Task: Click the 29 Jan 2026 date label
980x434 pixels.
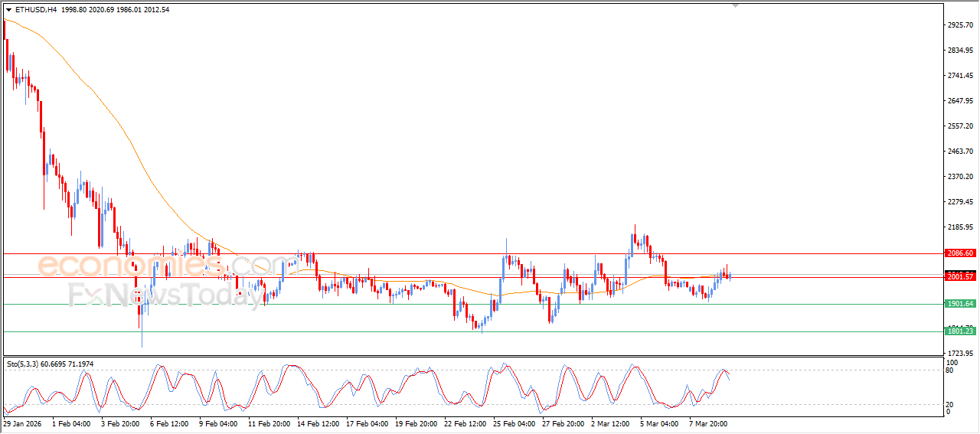Action: click(x=22, y=423)
